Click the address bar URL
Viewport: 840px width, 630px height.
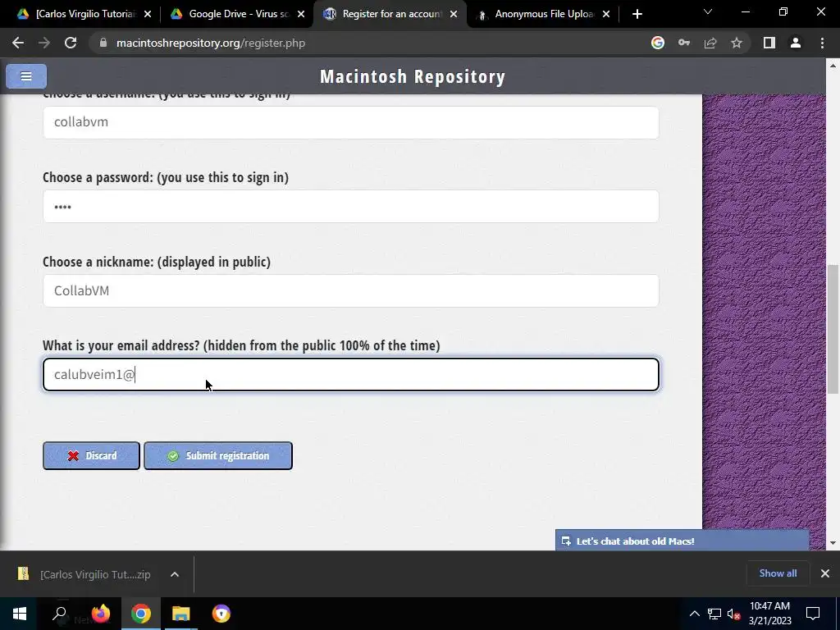coord(211,43)
